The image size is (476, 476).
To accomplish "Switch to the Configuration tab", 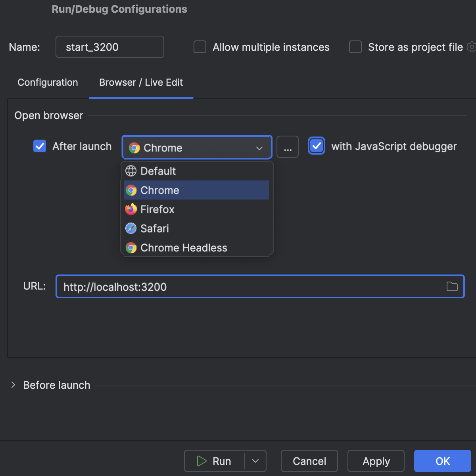I will [x=47, y=83].
